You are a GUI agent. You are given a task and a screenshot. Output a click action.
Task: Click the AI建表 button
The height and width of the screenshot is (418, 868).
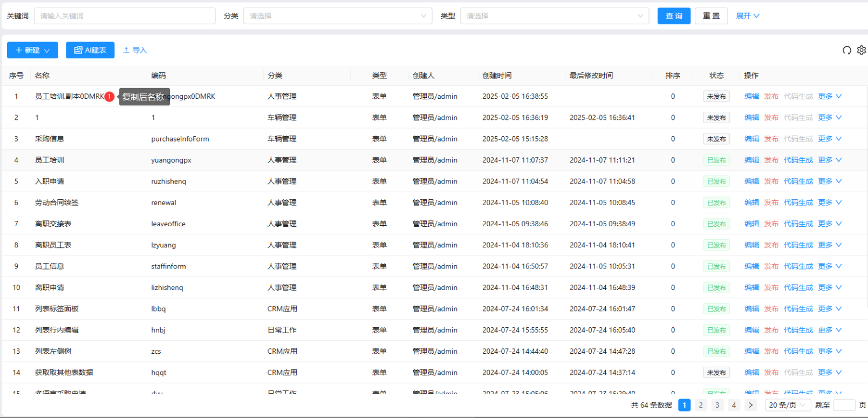(90, 50)
